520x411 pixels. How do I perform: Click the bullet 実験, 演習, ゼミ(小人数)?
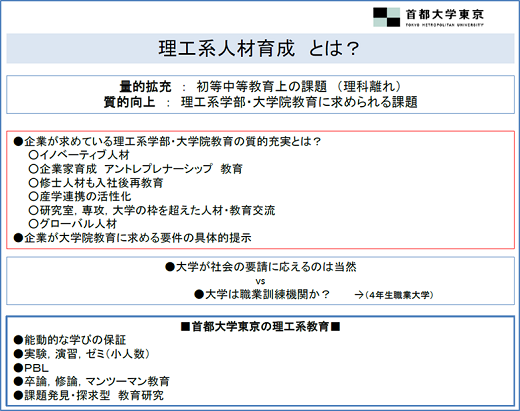tap(82, 354)
